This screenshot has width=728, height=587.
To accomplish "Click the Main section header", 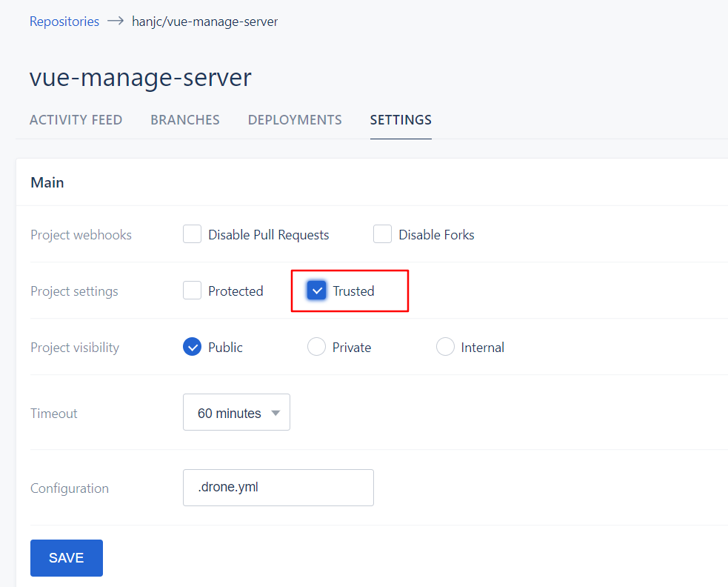I will (47, 182).
